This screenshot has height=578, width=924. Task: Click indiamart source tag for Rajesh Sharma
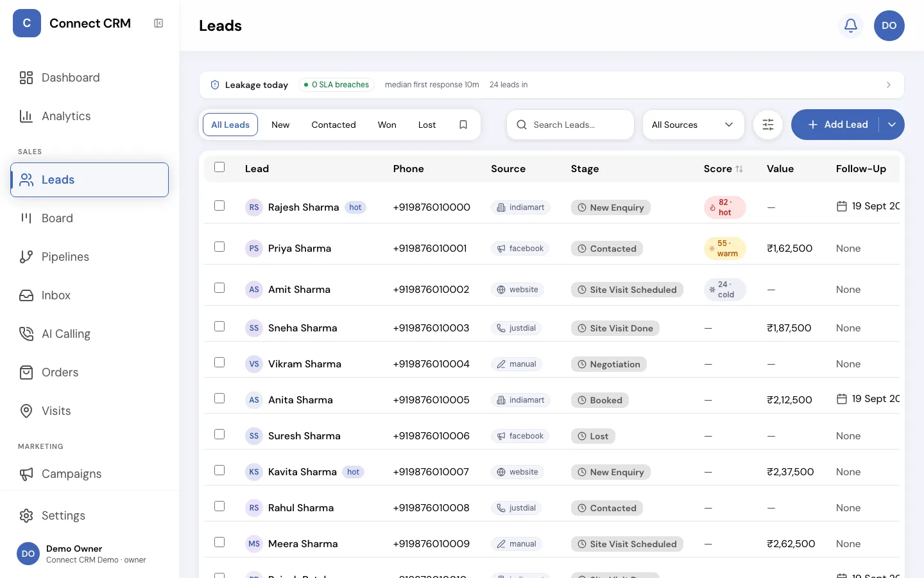pyautogui.click(x=520, y=207)
